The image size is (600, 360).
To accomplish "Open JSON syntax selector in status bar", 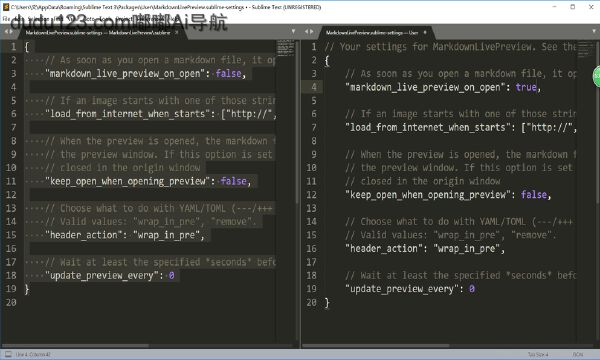I will coord(578,355).
